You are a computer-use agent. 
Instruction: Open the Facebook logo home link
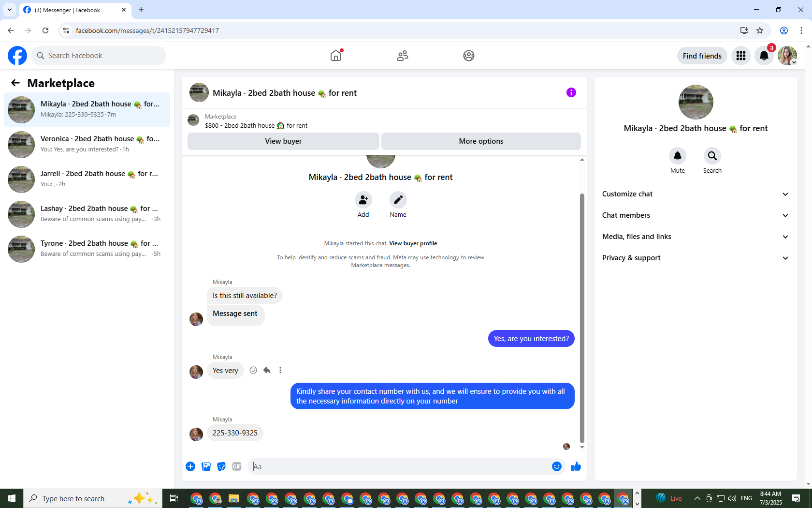(x=17, y=56)
